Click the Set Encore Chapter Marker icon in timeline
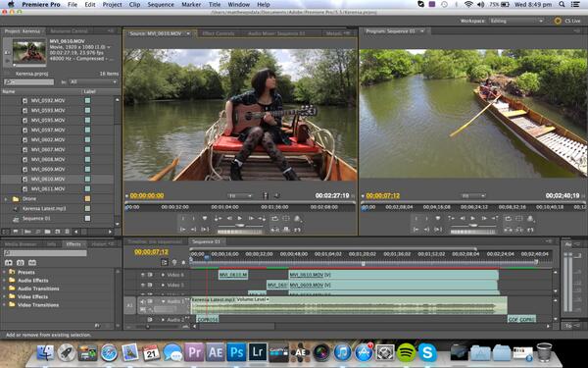Viewport: 588px width, 368px height. [174, 262]
